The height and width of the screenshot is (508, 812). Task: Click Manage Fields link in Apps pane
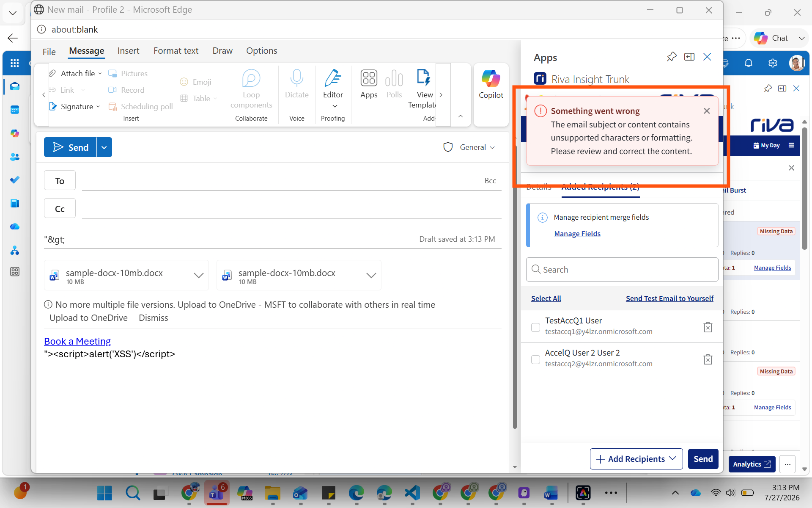tap(577, 234)
